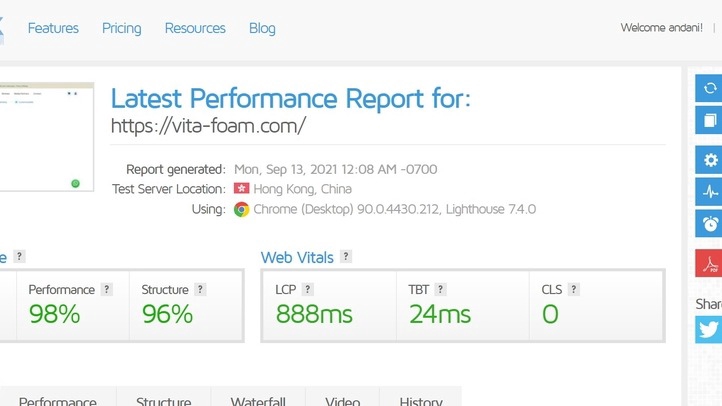Click the GTmetrix logo
The image size is (722, 406).
2,31
